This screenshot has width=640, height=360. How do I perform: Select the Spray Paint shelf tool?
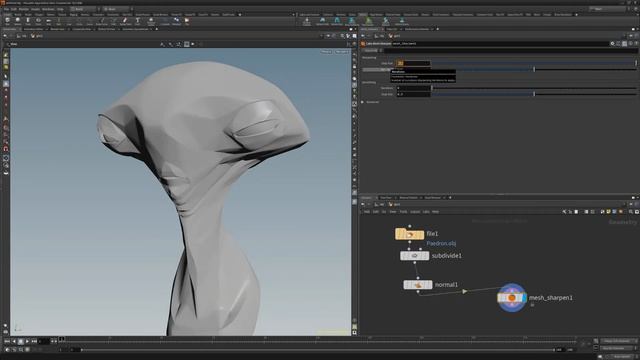(x=125, y=20)
